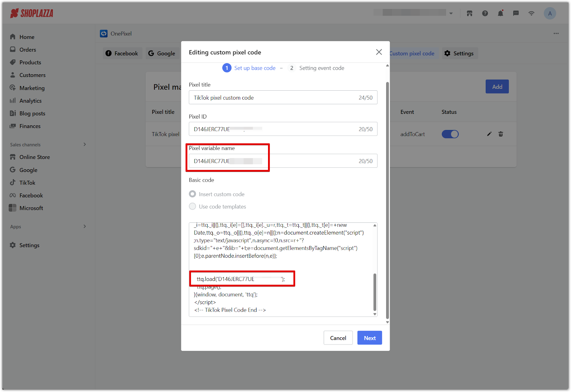Image resolution: width=571 pixels, height=392 pixels.
Task: Click the Google sales channel icon
Action: tap(13, 170)
